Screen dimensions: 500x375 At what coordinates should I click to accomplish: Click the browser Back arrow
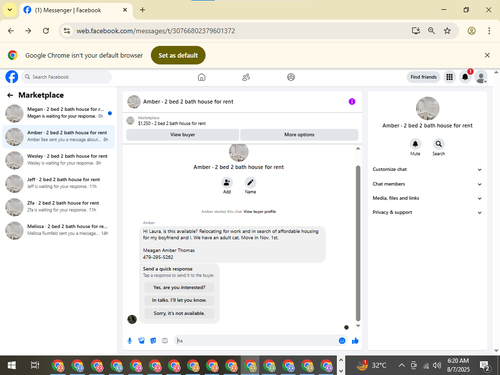click(11, 31)
